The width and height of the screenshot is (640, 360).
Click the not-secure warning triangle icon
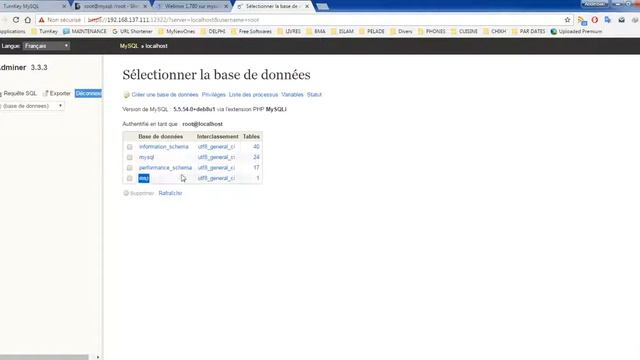pos(42,20)
